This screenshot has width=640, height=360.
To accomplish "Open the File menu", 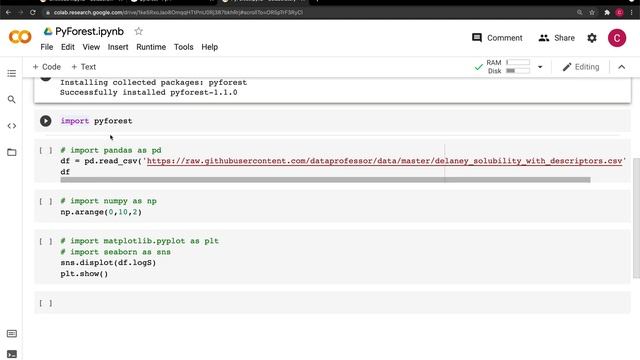I will tap(47, 47).
